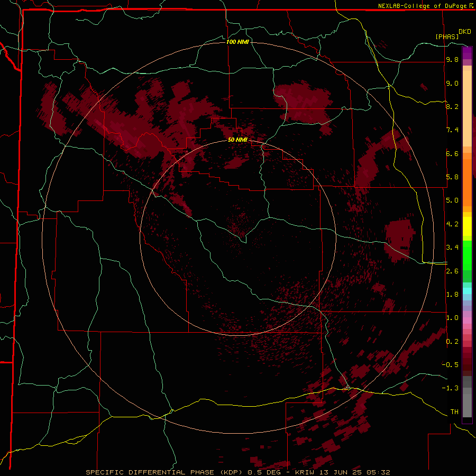Click the 1.8 legend value
The width and height of the screenshot is (476, 476).
tap(452, 295)
